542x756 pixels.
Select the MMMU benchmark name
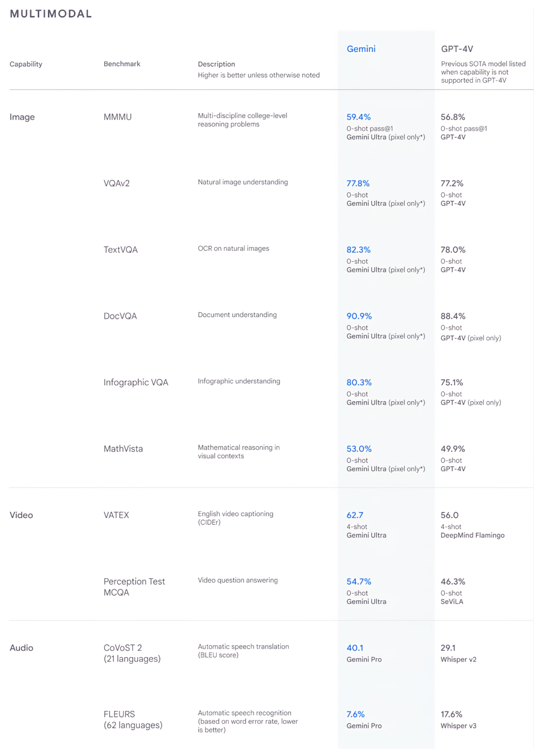(x=118, y=117)
